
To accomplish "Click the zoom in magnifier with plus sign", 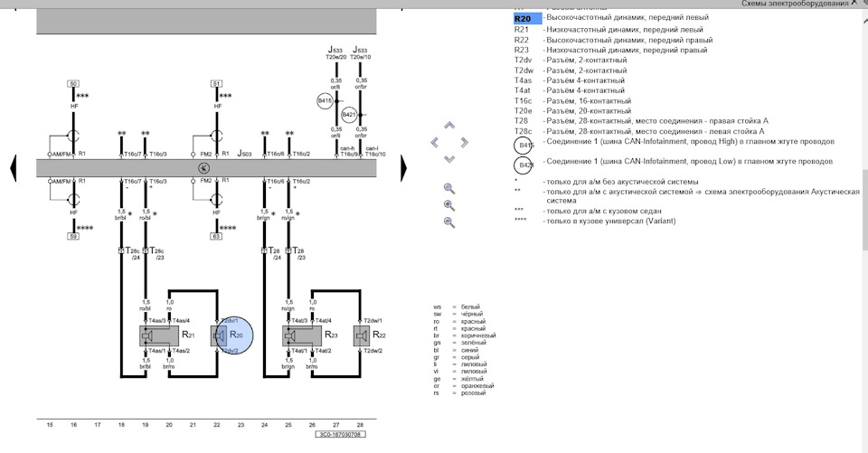I will (x=449, y=205).
